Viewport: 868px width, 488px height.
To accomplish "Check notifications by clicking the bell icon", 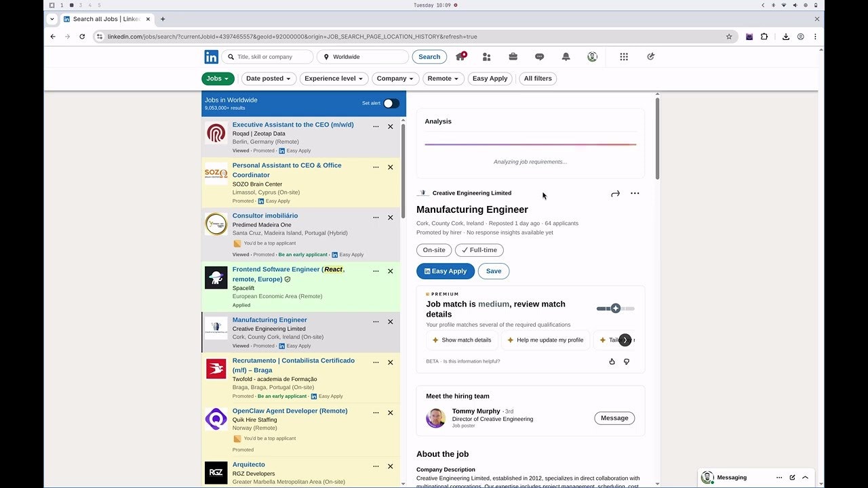I will tap(566, 57).
